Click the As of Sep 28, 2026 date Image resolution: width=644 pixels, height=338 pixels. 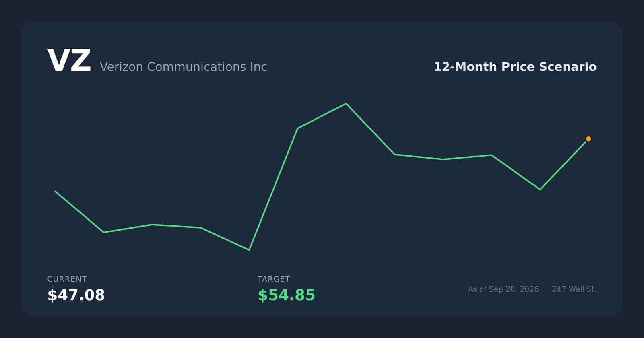(x=503, y=289)
